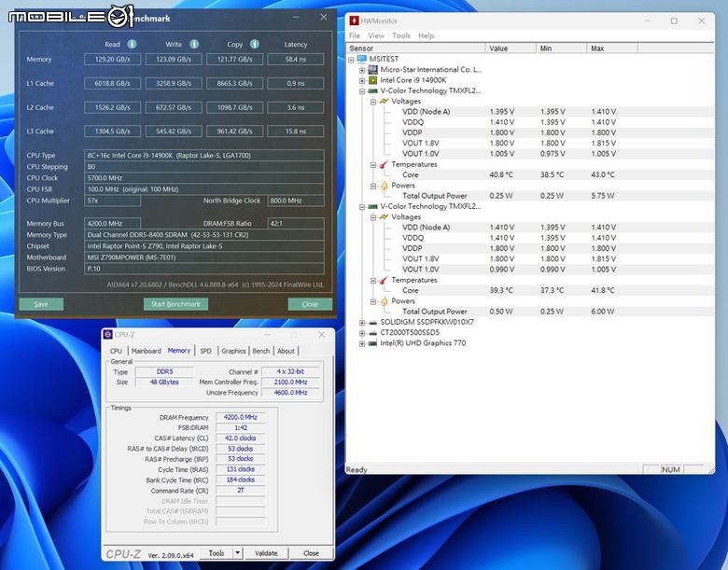Click the Tools button in CPU-Z
Image resolution: width=728 pixels, height=570 pixels.
217,553
